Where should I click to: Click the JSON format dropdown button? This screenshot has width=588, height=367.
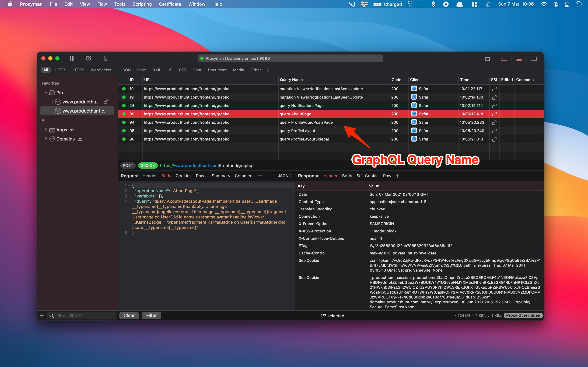[284, 175]
